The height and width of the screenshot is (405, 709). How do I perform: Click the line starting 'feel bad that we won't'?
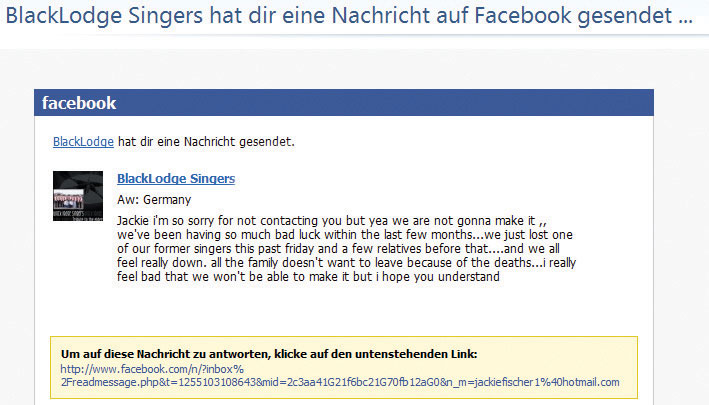(x=308, y=277)
